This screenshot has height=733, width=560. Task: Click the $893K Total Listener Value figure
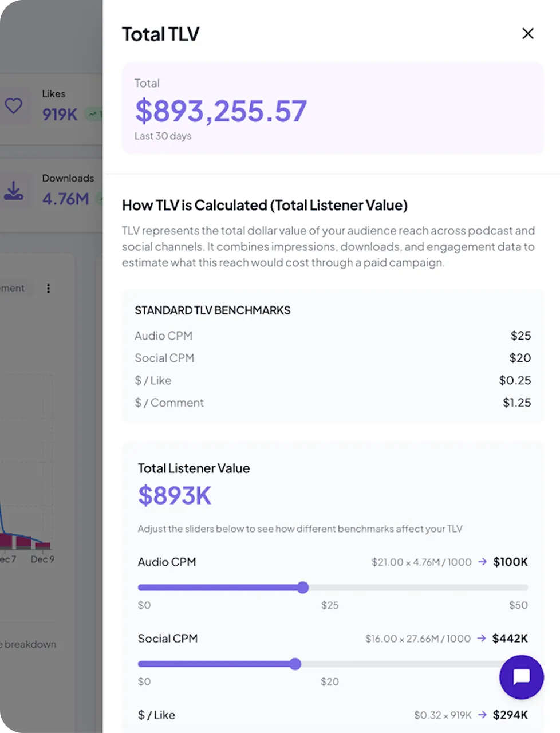(174, 495)
